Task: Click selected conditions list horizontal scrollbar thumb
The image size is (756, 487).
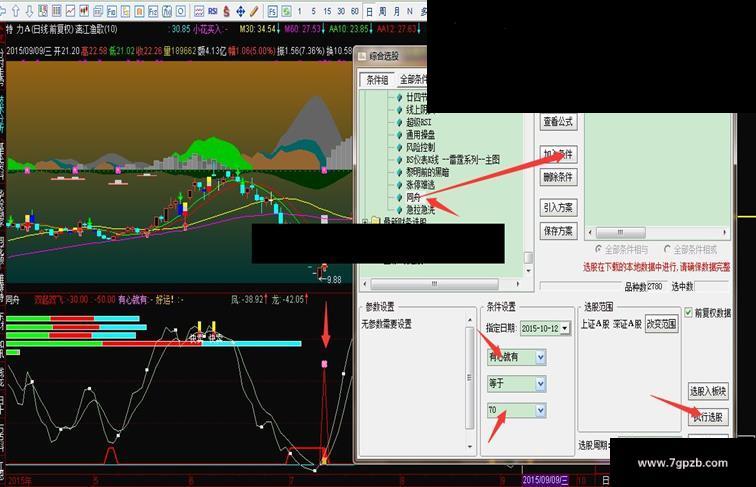Action: pyautogui.click(x=621, y=232)
